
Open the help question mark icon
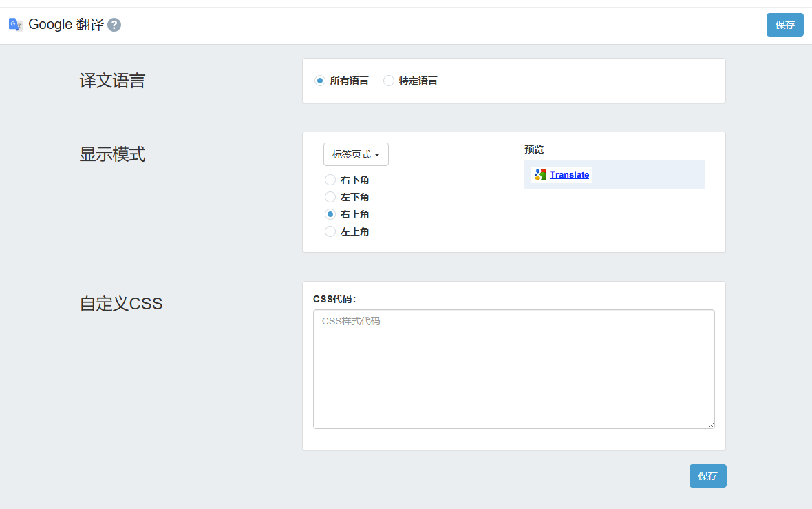(114, 25)
